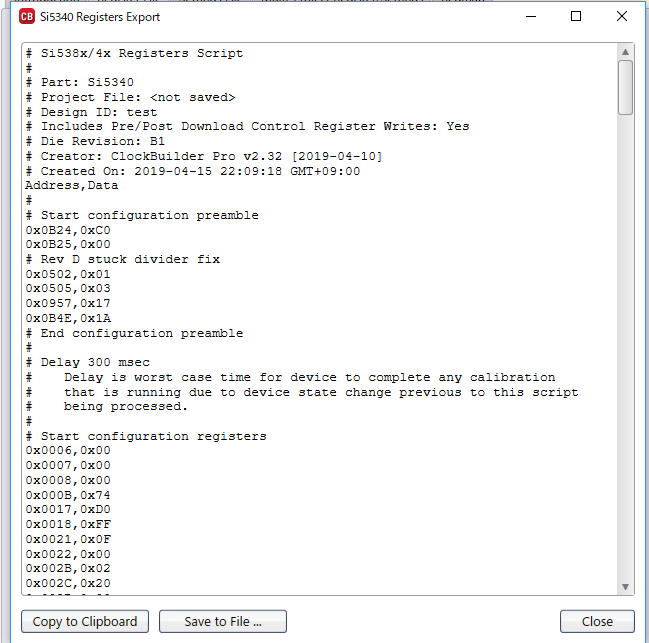Maximize the Si5340 Registers Export window
This screenshot has height=643, width=649.
pos(576,17)
